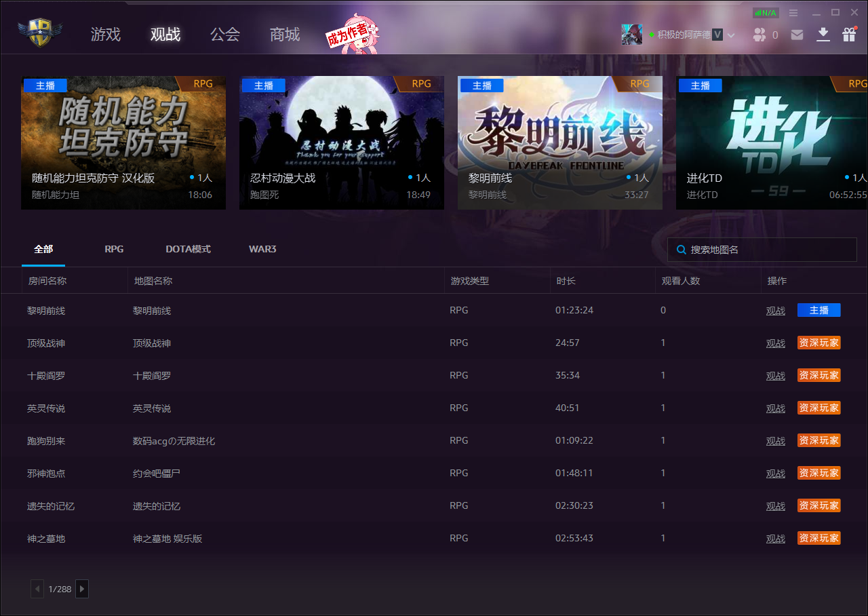Open the hamburger menu in the title bar
Image resolution: width=868 pixels, height=616 pixels.
(x=793, y=12)
